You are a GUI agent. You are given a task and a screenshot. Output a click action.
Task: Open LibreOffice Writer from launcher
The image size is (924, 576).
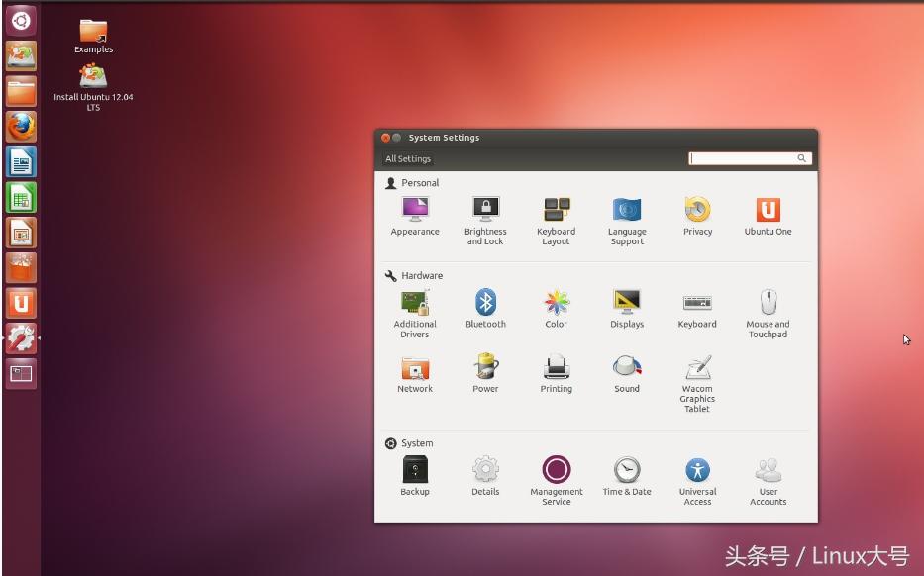click(21, 162)
